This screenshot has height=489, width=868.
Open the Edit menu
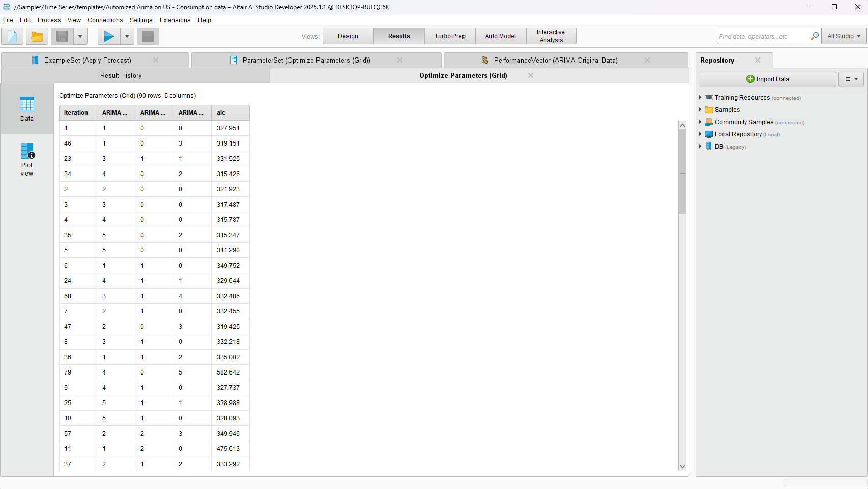(25, 20)
